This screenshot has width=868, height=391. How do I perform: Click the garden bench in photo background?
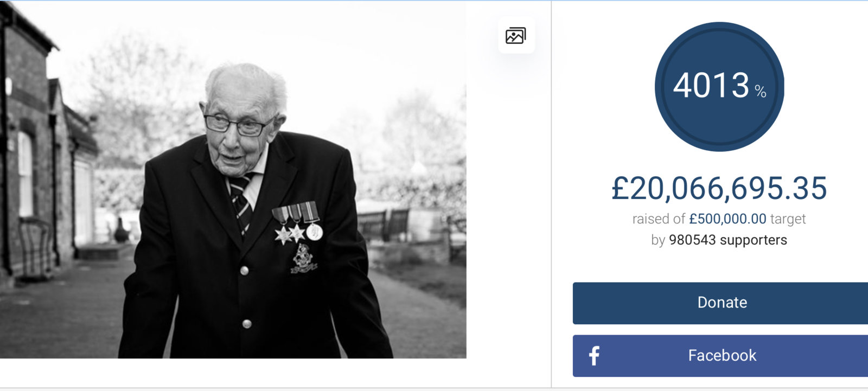pyautogui.click(x=383, y=223)
